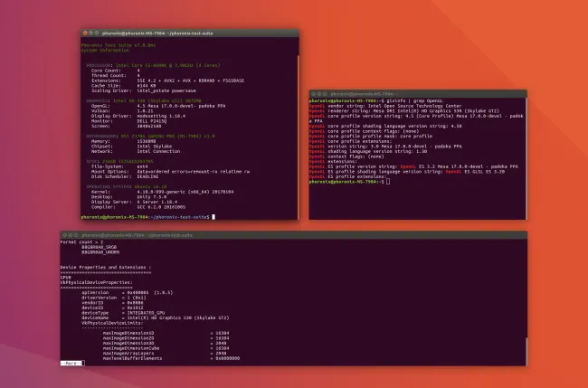This screenshot has height=388, width=588.
Task: Click the "core profile profile mask" line
Action: (x=371, y=137)
